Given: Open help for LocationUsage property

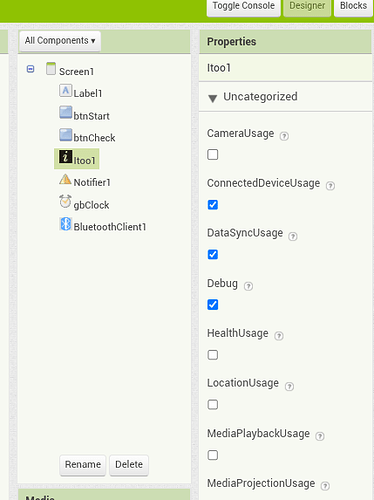Looking at the screenshot, I should coord(289,386).
